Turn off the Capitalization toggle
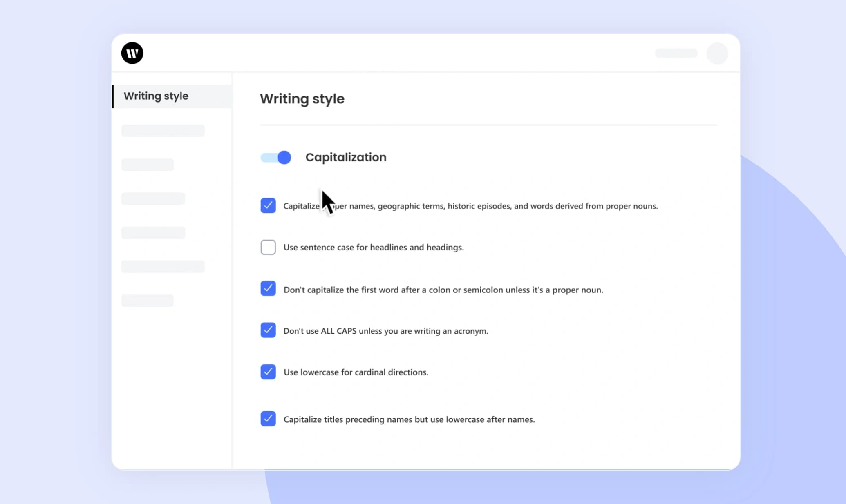This screenshot has width=846, height=504. click(276, 157)
